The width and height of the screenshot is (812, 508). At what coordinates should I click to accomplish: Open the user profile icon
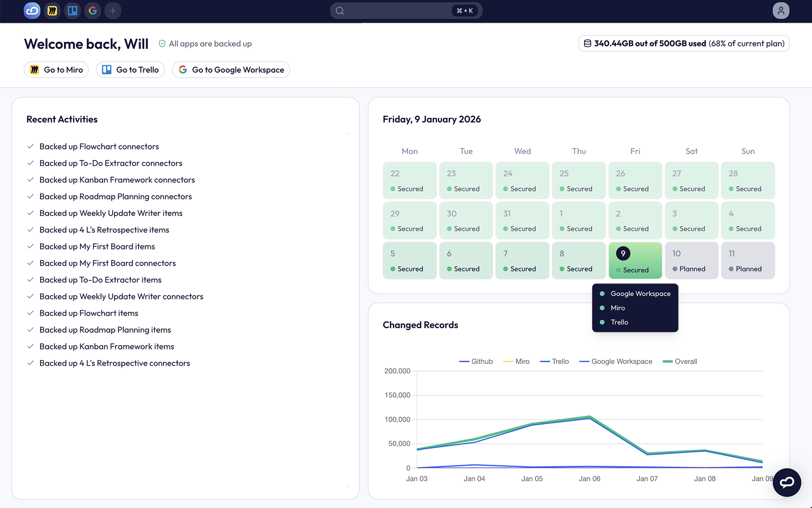[780, 10]
